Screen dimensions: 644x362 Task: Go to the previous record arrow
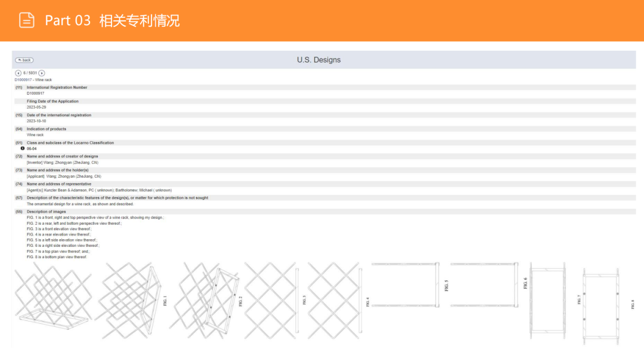(x=18, y=73)
